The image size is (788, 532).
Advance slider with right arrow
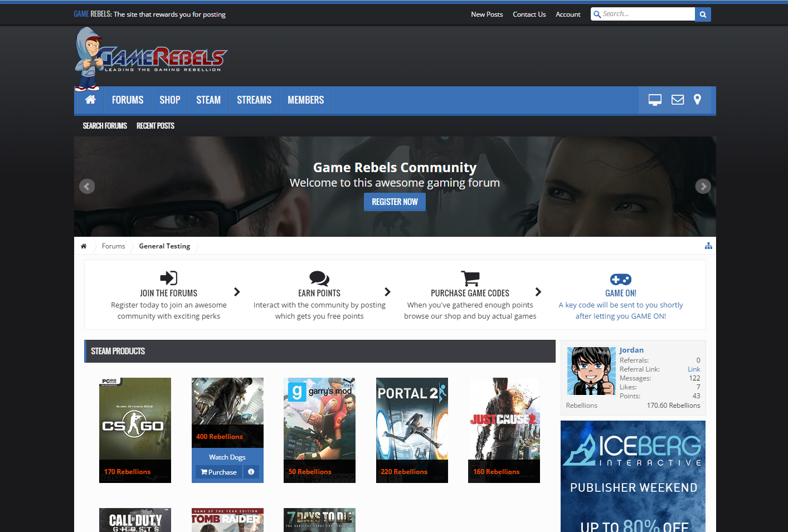703,186
